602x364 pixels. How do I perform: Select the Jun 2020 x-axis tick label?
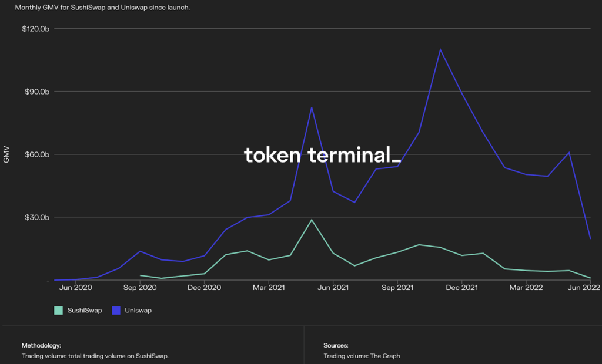tap(75, 288)
